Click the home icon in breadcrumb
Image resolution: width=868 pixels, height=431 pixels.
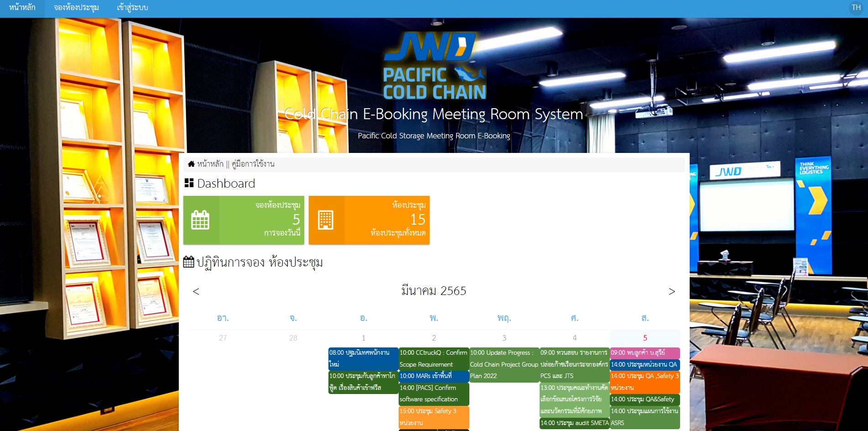[191, 164]
